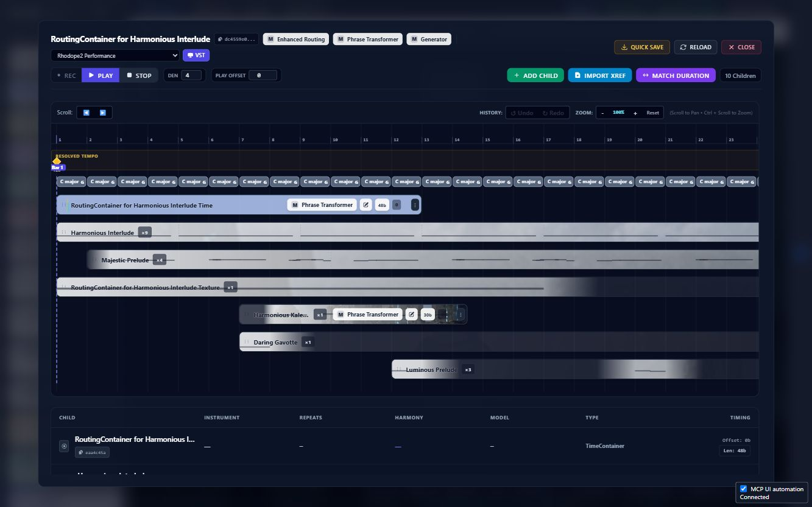Stop playback with the STOP button
Viewport: 812px width, 507px height.
[x=139, y=75]
